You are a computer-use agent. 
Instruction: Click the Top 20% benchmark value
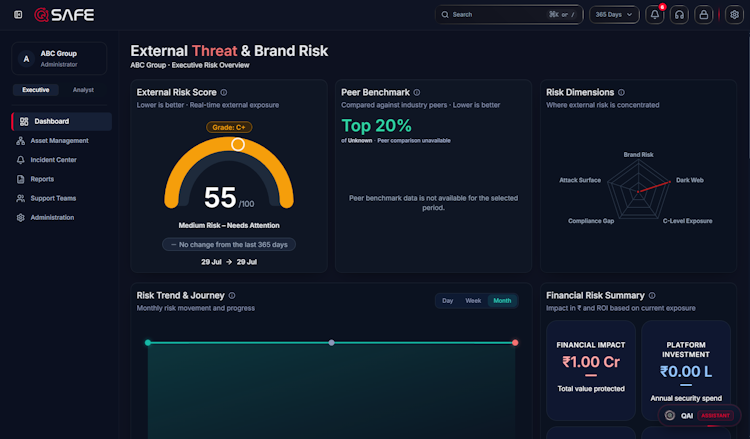pos(376,126)
